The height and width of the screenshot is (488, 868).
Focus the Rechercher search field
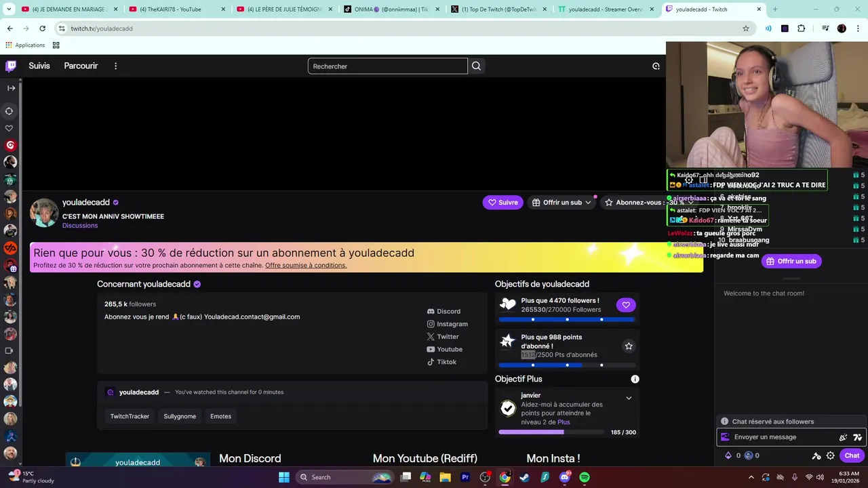[388, 66]
